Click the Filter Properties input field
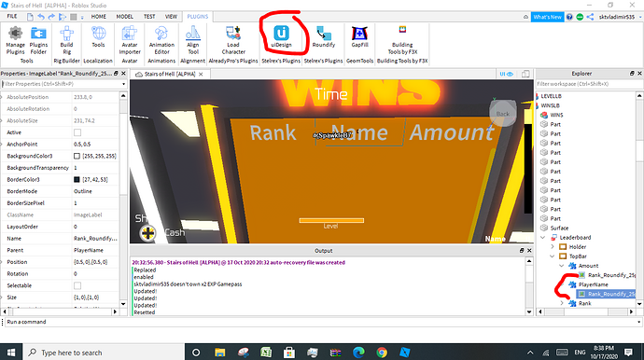The image size is (644, 360). click(61, 84)
